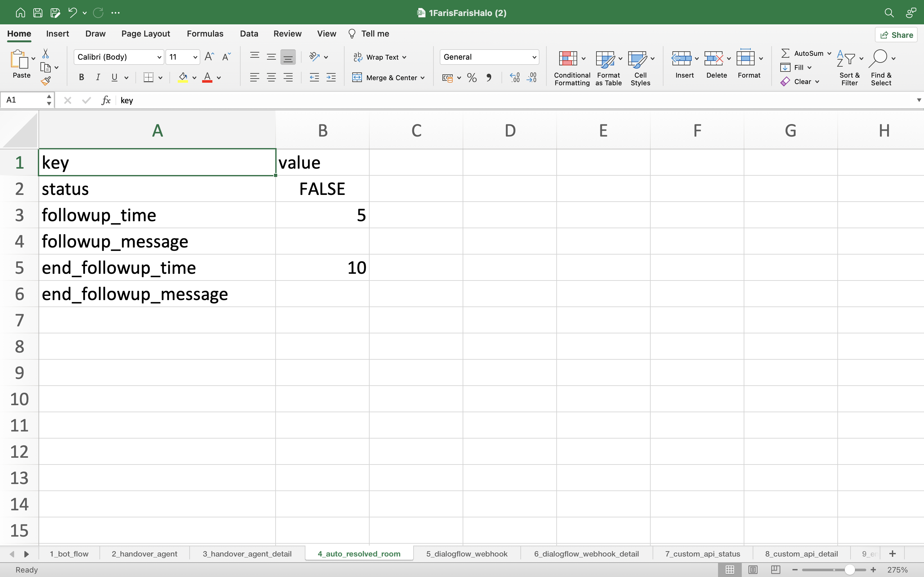Open the AutoSum dropdown arrow

pos(829,54)
